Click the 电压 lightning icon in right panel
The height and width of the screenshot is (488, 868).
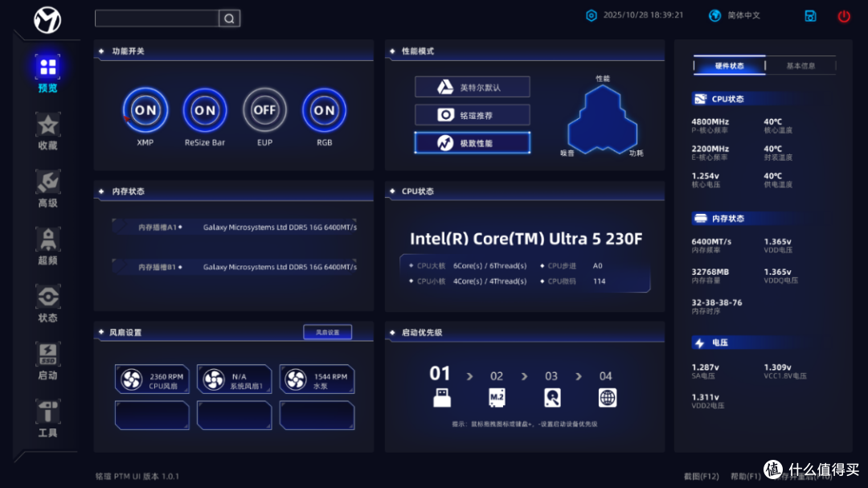coord(700,342)
